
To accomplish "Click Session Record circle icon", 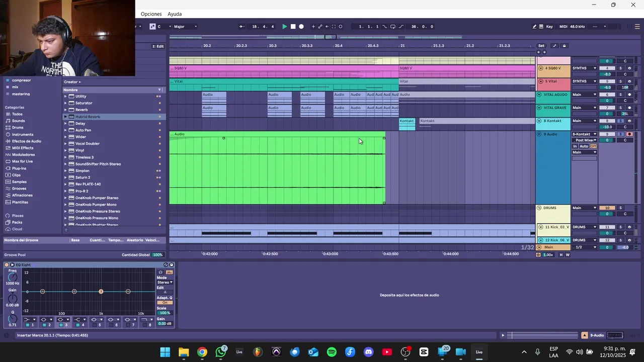I will [341, 27].
